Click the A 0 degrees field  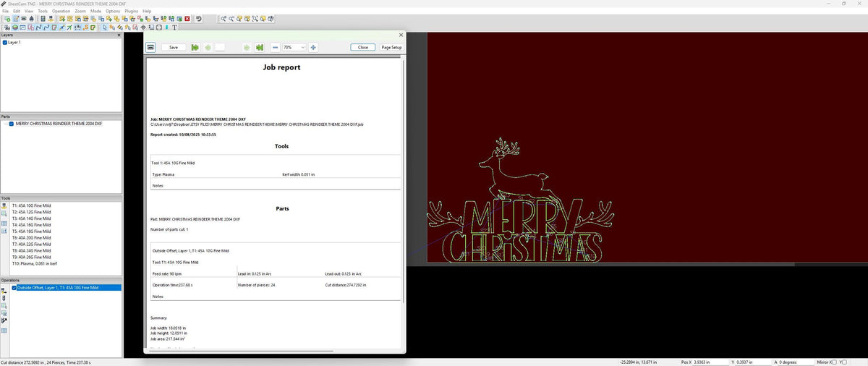797,361
